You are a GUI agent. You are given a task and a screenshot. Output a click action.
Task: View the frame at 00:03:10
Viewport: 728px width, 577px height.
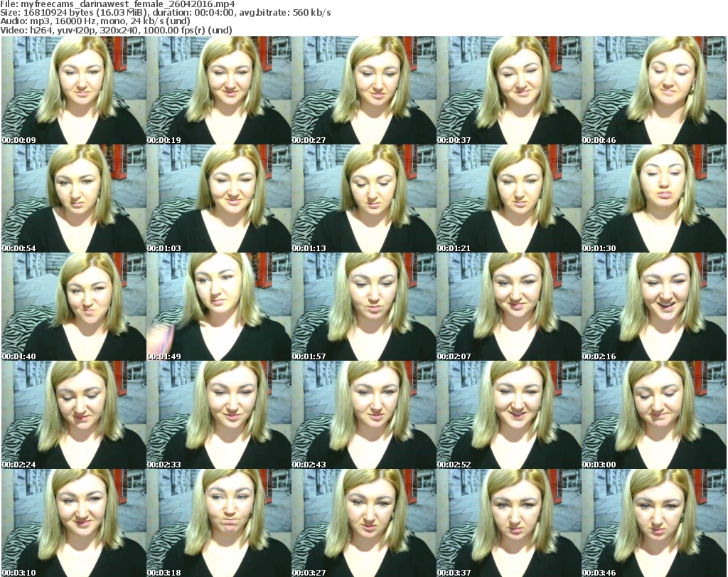coord(74,523)
